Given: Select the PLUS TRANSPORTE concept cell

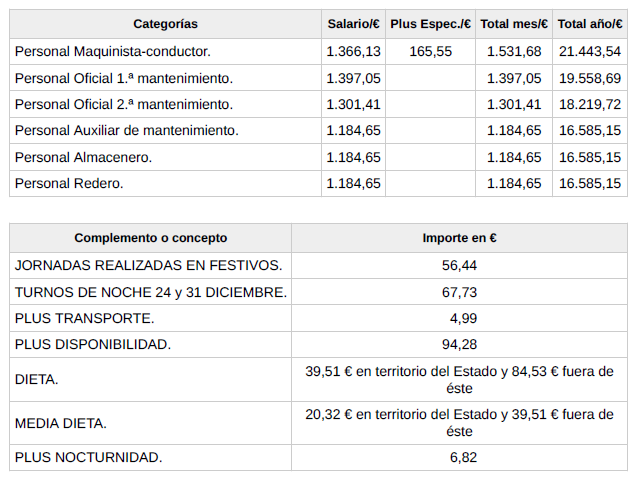Looking at the screenshot, I should (x=85, y=318).
